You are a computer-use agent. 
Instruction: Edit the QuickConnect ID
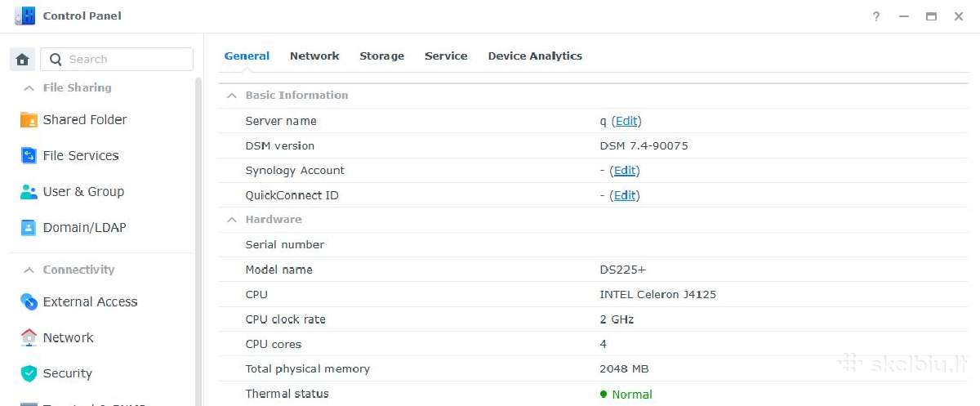click(x=625, y=196)
